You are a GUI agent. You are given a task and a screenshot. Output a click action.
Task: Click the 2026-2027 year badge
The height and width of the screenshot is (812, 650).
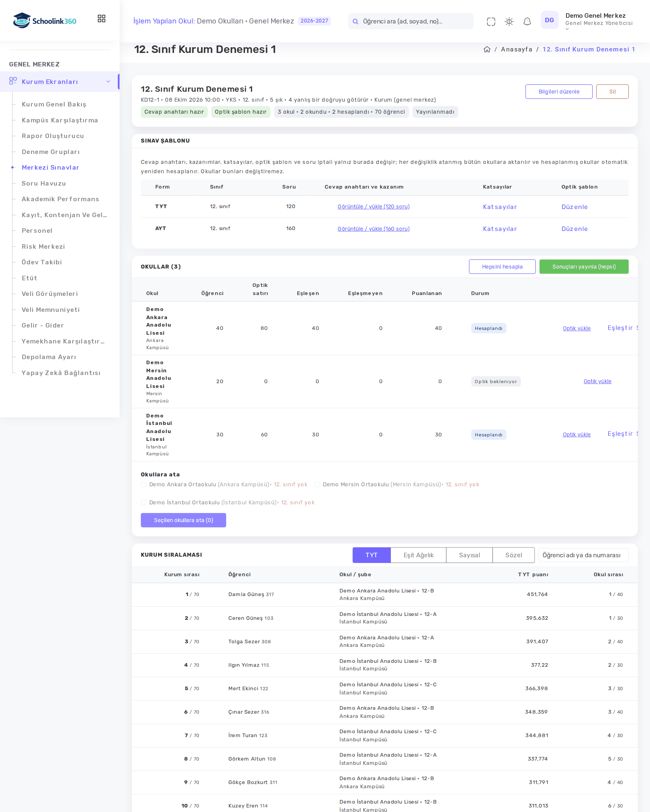314,21
